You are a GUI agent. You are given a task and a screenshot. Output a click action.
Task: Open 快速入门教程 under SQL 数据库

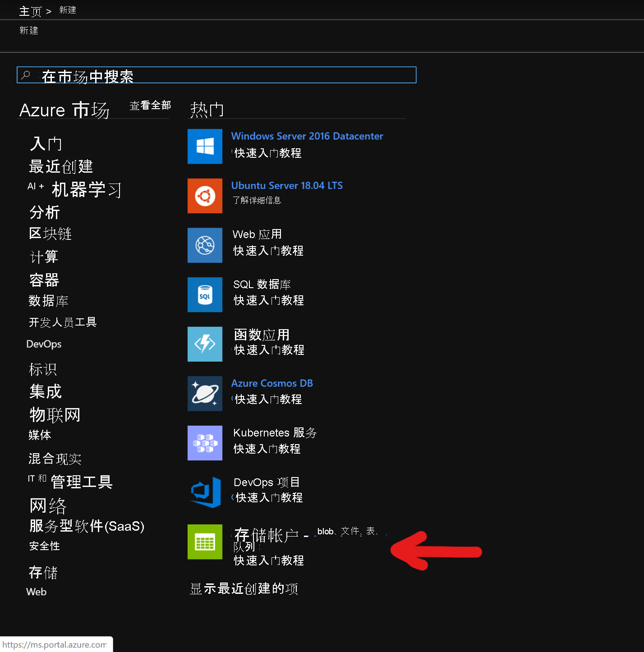(269, 300)
